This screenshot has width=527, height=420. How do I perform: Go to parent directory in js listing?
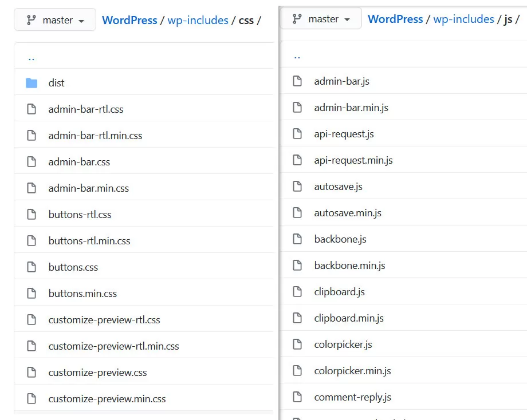point(297,56)
